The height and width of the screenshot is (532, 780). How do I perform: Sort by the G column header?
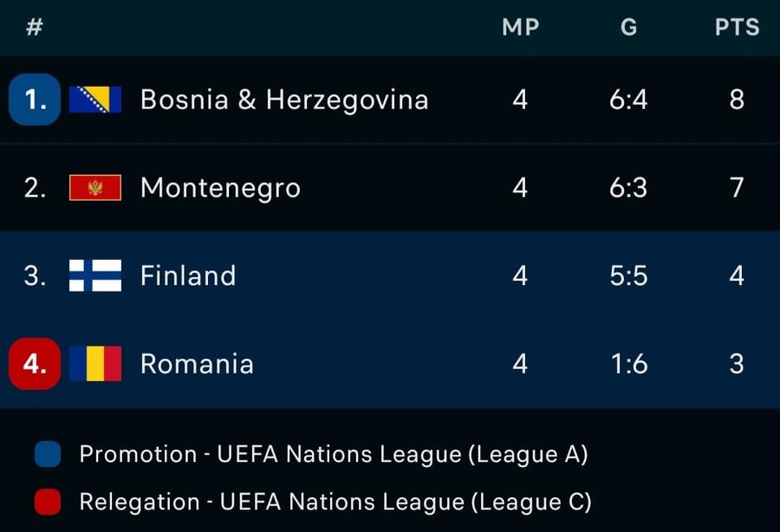click(x=629, y=28)
